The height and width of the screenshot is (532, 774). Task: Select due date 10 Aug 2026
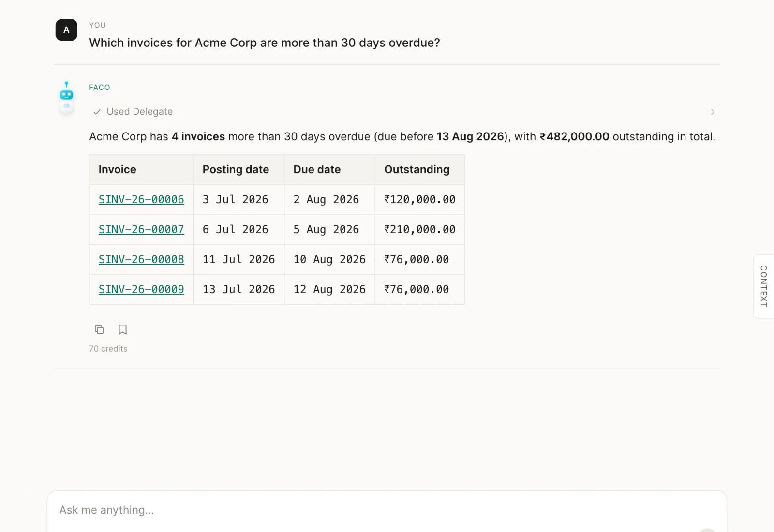[x=329, y=259]
